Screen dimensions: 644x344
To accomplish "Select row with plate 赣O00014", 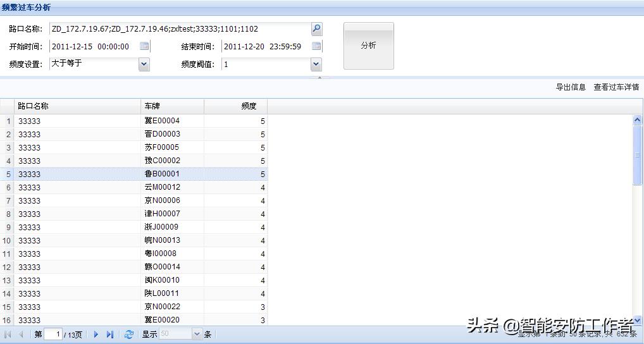I will [134, 267].
